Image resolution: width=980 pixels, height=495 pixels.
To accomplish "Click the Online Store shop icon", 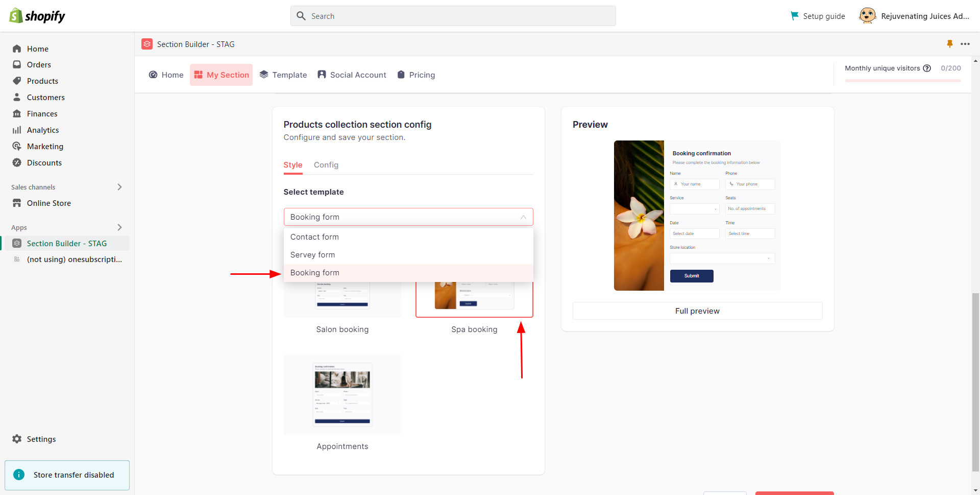I will [x=17, y=203].
